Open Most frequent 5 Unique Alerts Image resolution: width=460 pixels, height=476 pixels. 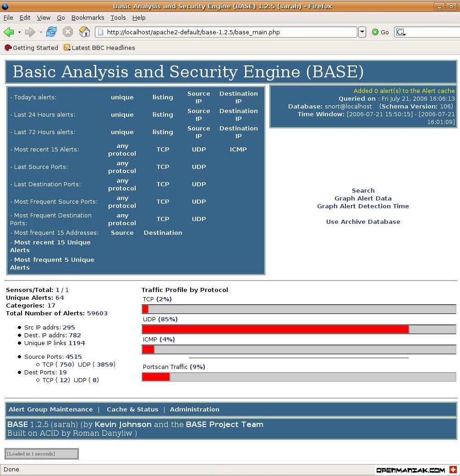[52, 264]
